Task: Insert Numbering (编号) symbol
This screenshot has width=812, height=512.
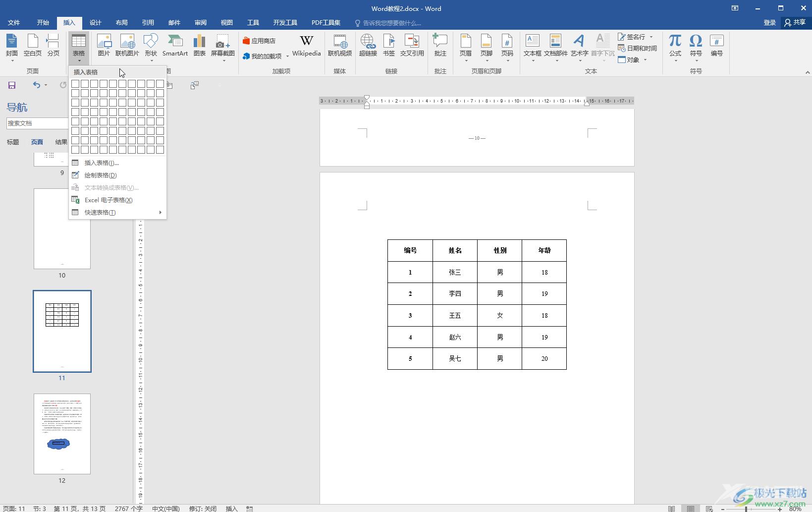Action: click(x=717, y=46)
